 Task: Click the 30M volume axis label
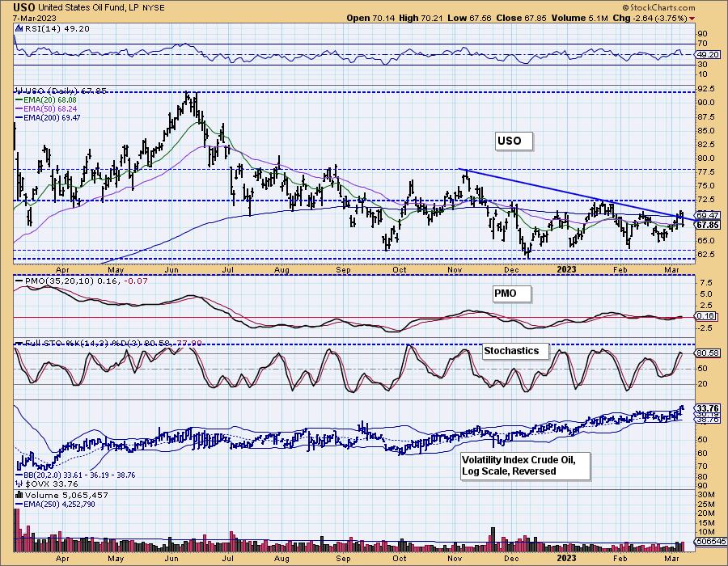coord(705,495)
